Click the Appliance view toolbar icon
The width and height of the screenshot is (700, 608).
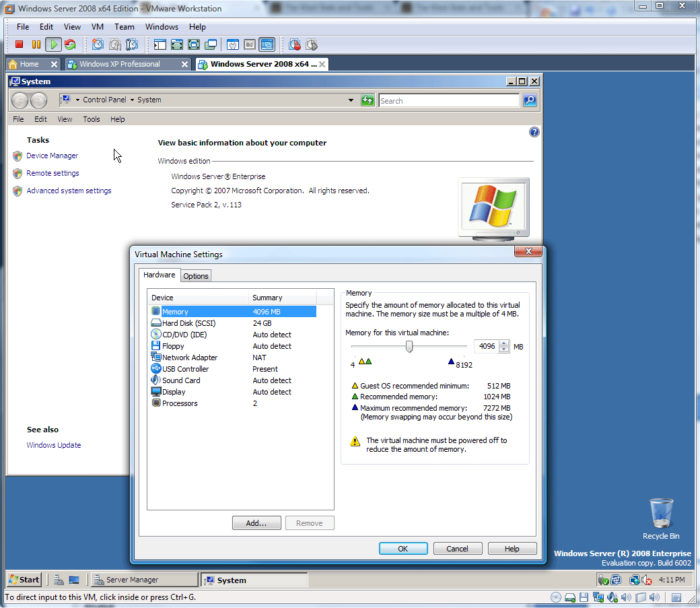click(250, 44)
